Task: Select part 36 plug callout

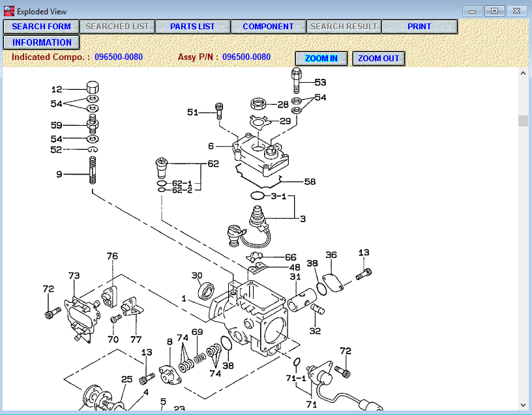Action: coord(331,255)
